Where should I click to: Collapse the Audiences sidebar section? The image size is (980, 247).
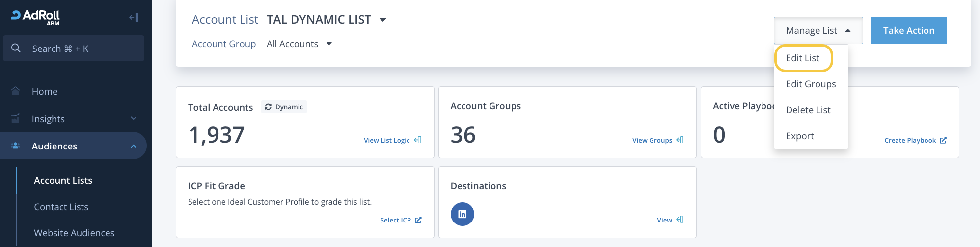tap(134, 146)
